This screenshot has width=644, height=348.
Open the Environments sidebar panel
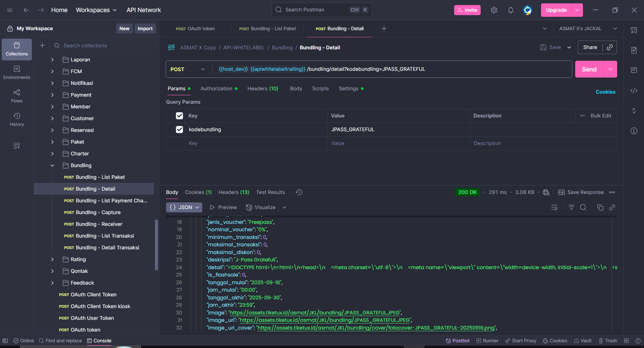tap(17, 73)
